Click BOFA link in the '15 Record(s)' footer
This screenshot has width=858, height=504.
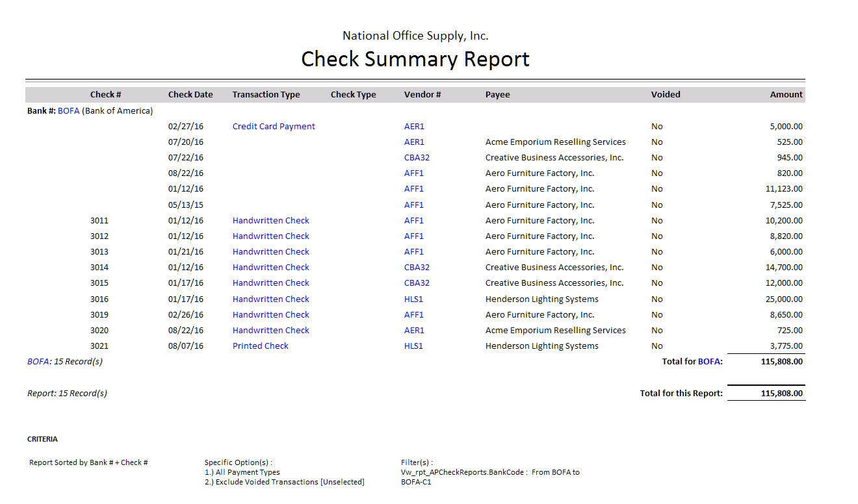pyautogui.click(x=38, y=362)
